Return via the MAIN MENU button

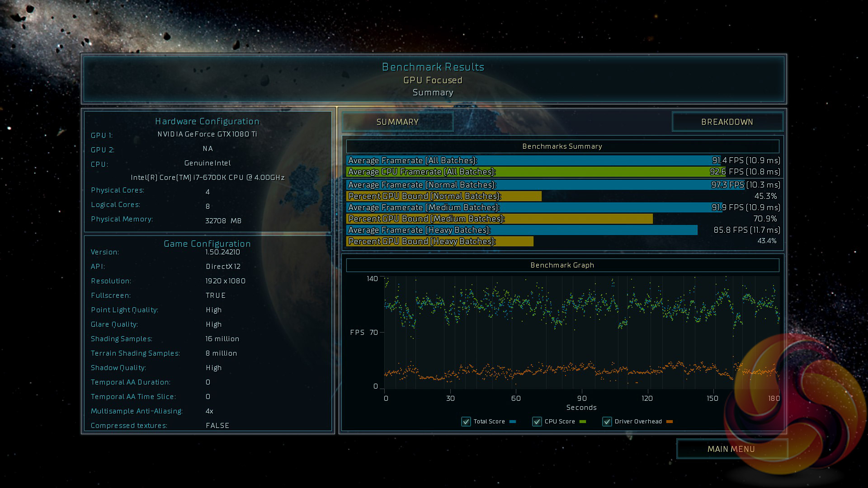pos(731,449)
